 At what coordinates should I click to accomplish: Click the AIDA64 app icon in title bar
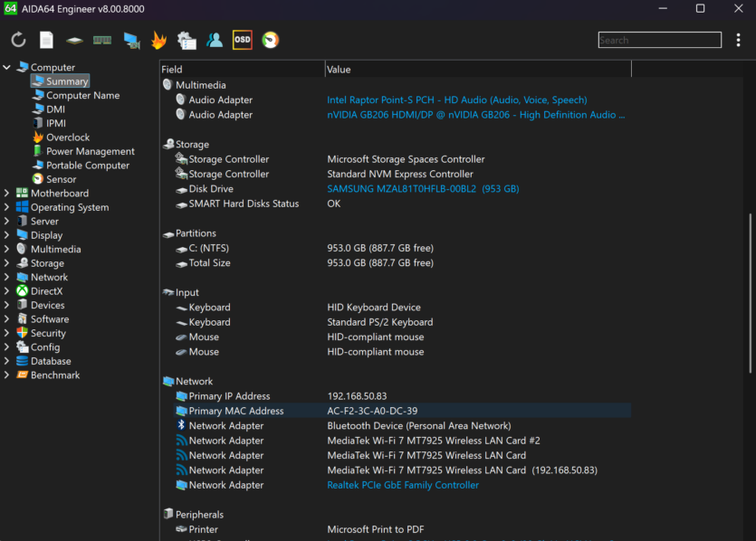pyautogui.click(x=10, y=9)
